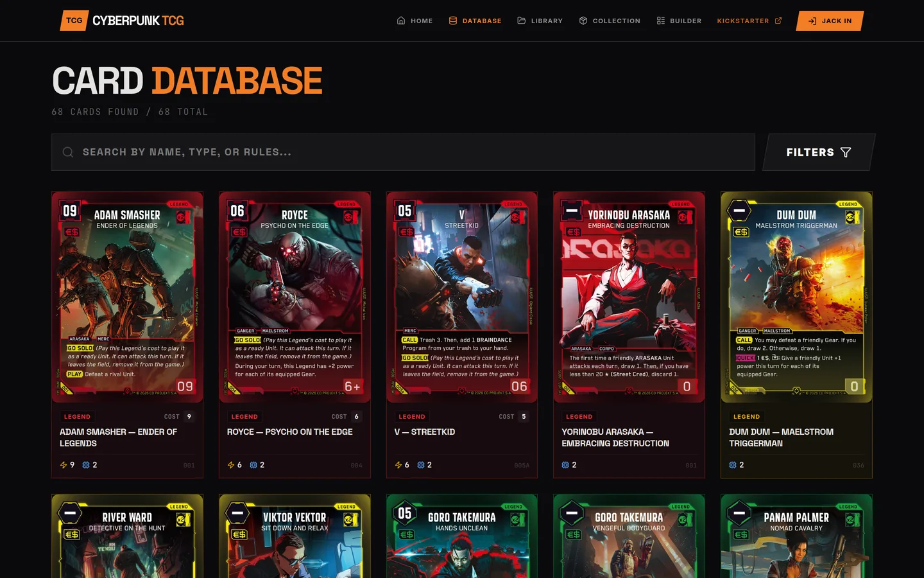
Task: Open the Adam Smasher card thumbnail
Action: click(127, 297)
